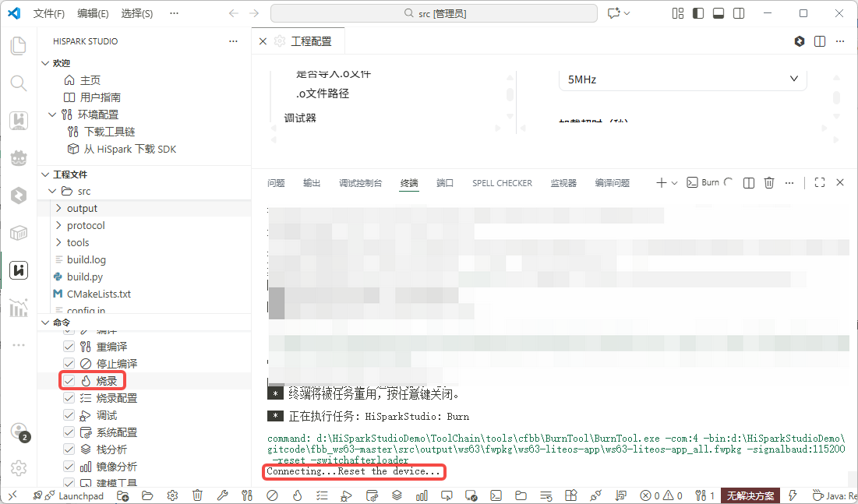Collapse the 工程文件 section
This screenshot has height=504, width=858.
click(45, 174)
